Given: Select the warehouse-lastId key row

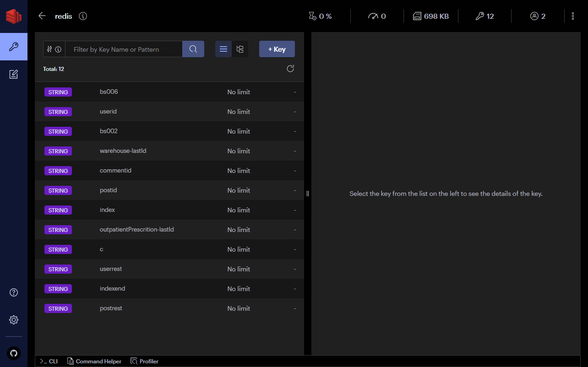Looking at the screenshot, I should click(x=169, y=151).
